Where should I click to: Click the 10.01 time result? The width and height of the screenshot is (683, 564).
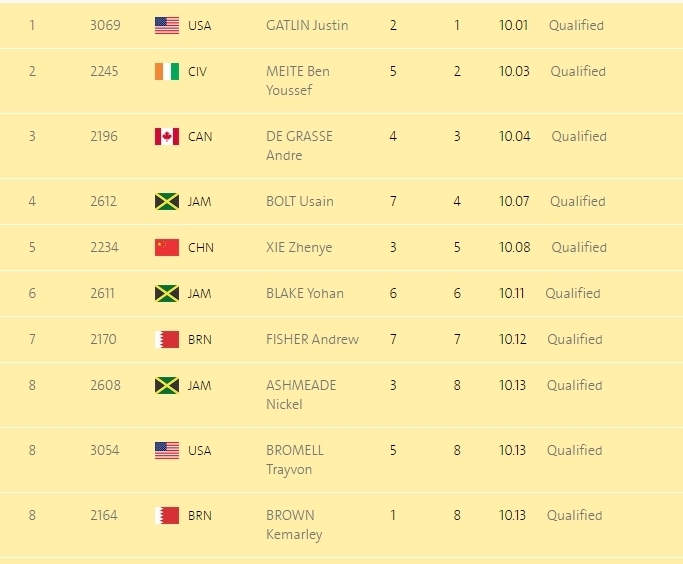[x=514, y=25]
